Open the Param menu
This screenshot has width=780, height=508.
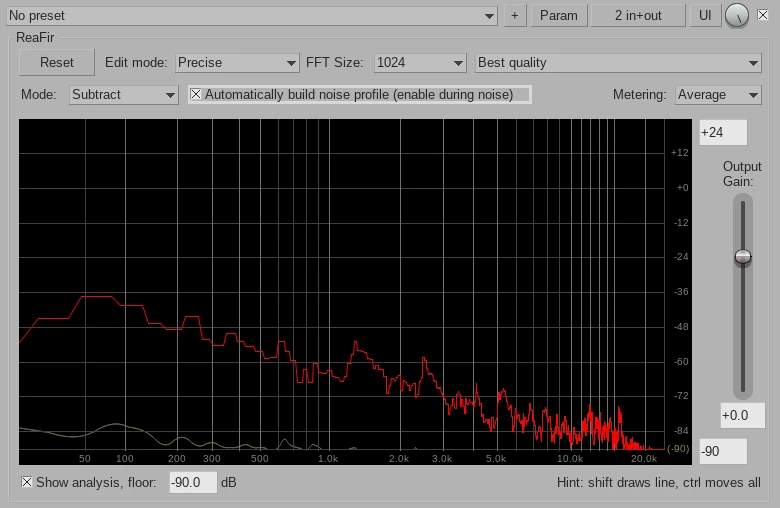tap(559, 16)
